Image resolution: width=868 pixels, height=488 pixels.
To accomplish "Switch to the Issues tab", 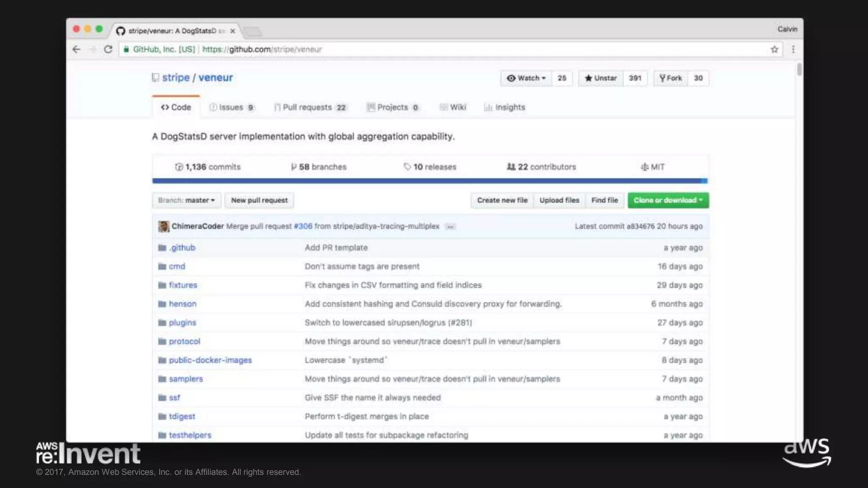I will pos(231,108).
